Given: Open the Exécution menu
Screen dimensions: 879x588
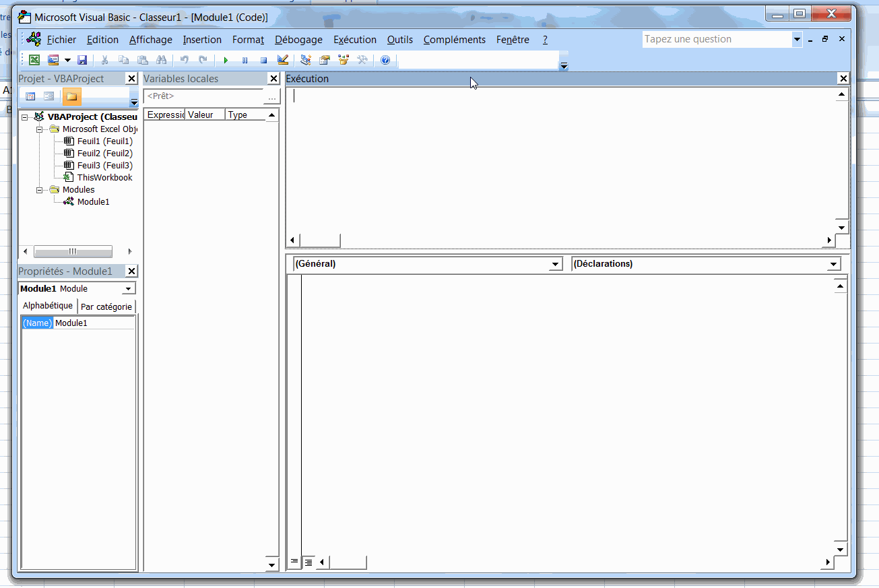Looking at the screenshot, I should [355, 40].
